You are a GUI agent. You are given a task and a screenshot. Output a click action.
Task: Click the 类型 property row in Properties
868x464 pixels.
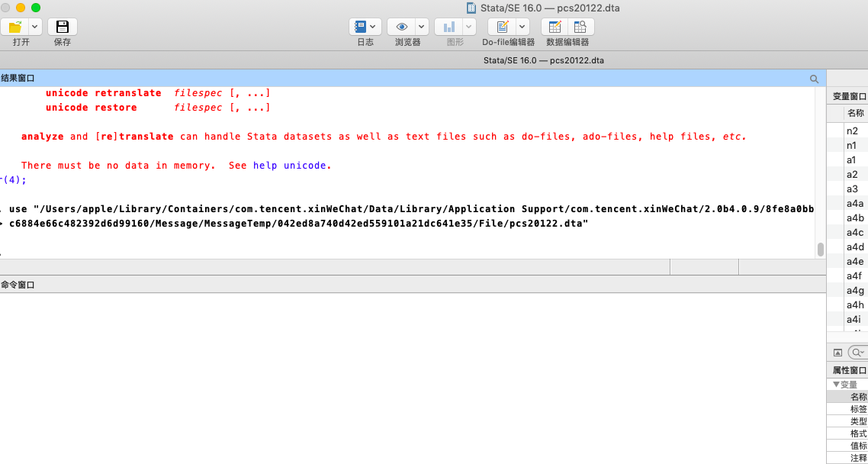pyautogui.click(x=847, y=421)
